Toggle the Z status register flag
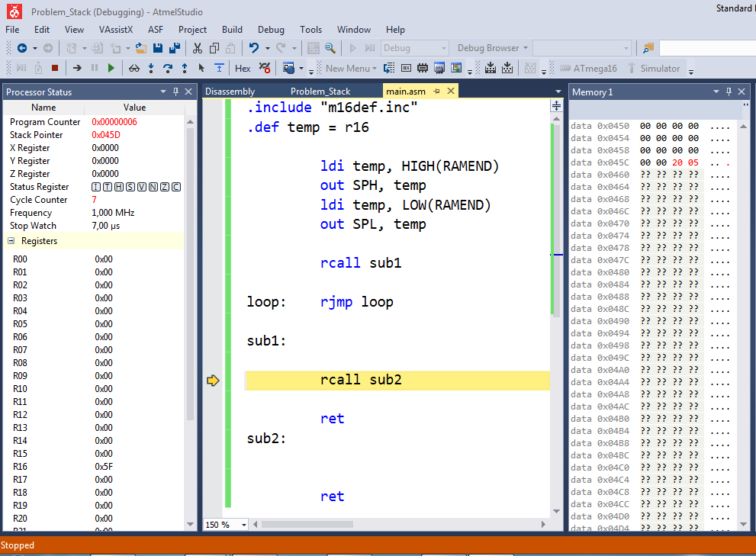The height and width of the screenshot is (556, 756). [165, 187]
